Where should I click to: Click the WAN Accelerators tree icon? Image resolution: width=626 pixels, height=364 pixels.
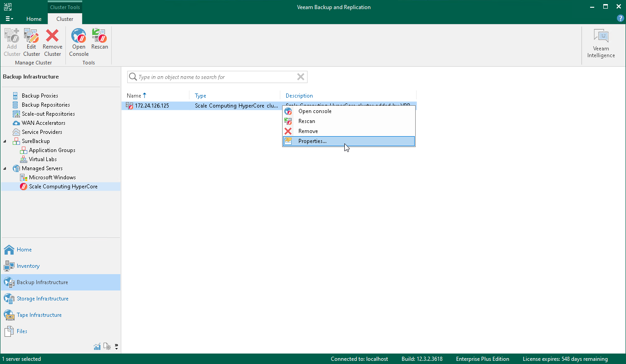click(15, 123)
